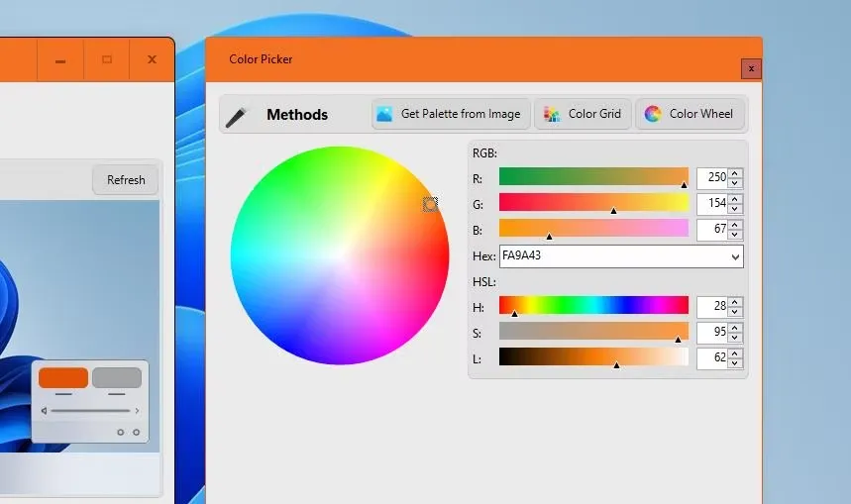Decrease the G value with down arrow

point(735,209)
